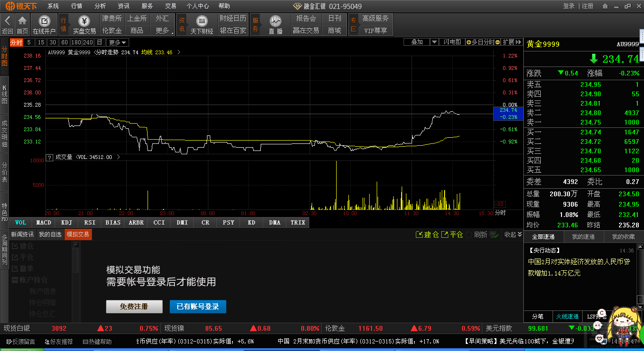Image resolution: width=644 pixels, height=351 pixels.
Task: Open the 成交明细 side tab
Action: coord(5,134)
